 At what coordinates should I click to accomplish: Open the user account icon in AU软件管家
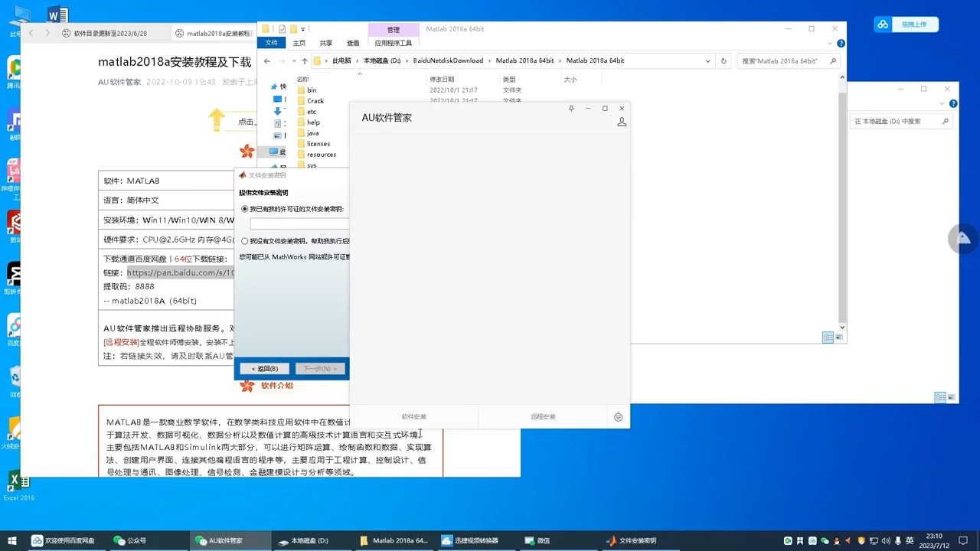[x=622, y=122]
